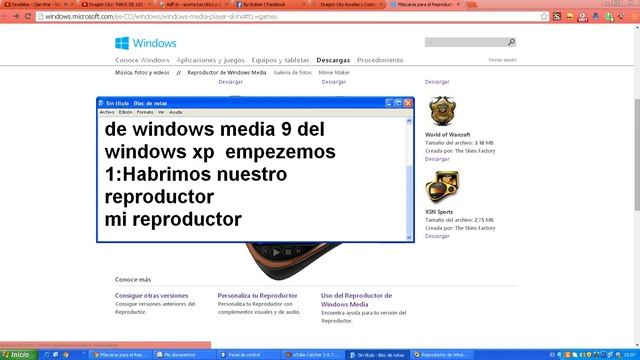
Task: Click the browser page vertical scrollbar thumb
Action: 637,155
